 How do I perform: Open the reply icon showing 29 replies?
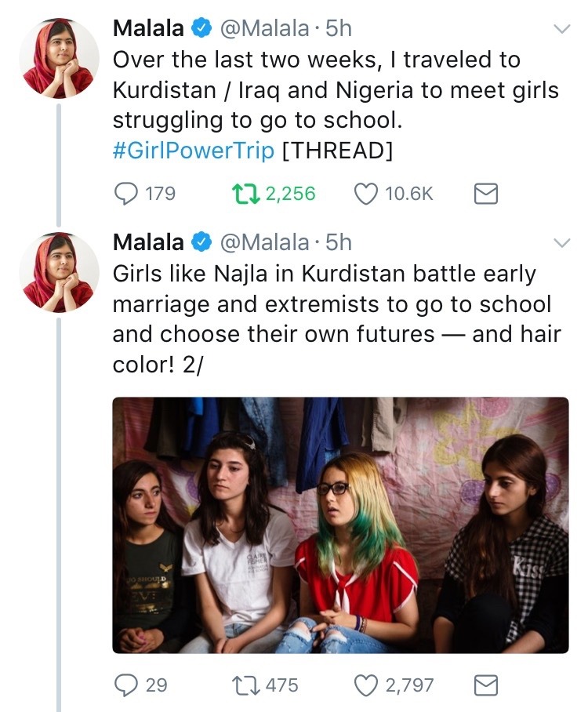126,685
